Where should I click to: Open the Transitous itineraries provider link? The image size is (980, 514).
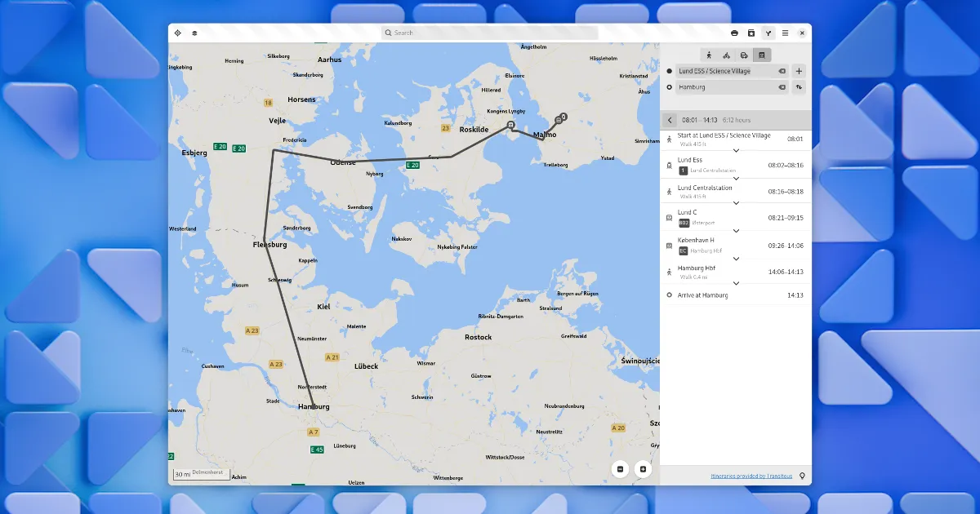(x=751, y=476)
